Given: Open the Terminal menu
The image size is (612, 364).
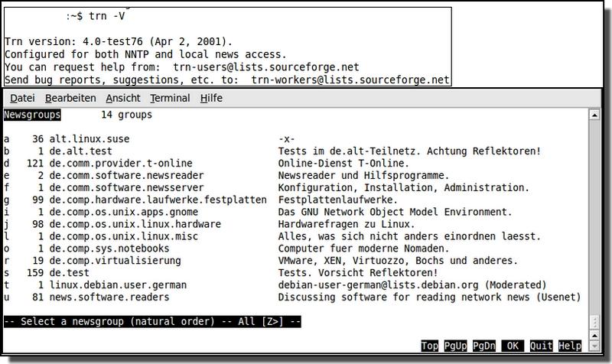Looking at the screenshot, I should (170, 98).
